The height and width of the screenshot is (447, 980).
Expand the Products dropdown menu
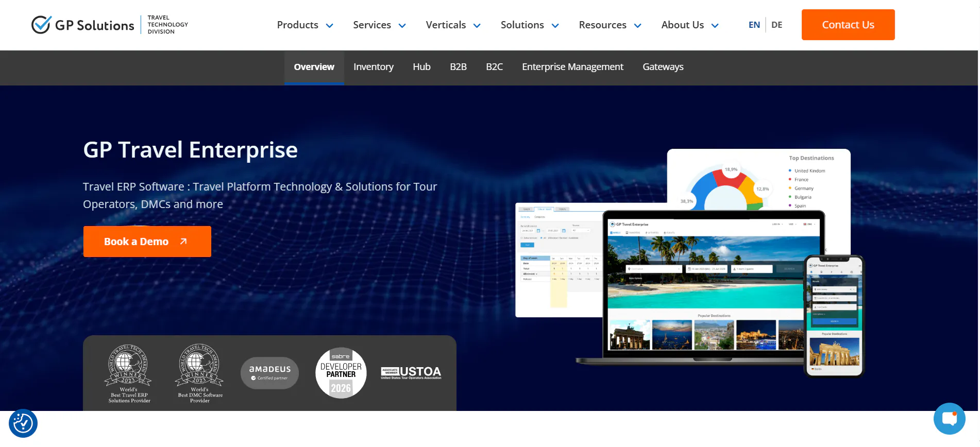(305, 25)
